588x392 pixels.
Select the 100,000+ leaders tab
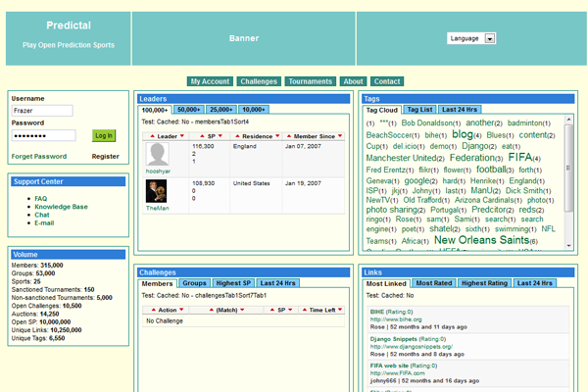click(x=155, y=110)
